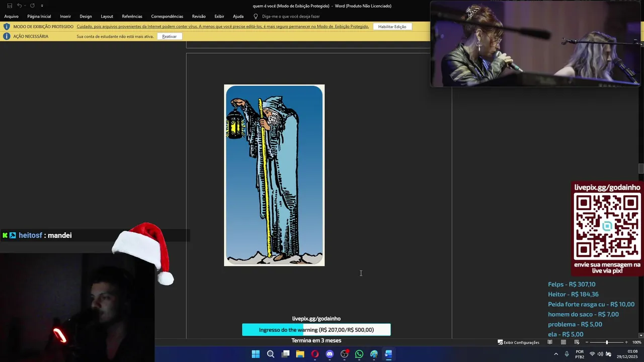The width and height of the screenshot is (644, 362).
Task: Click the zoom slider handle
Action: 607,342
